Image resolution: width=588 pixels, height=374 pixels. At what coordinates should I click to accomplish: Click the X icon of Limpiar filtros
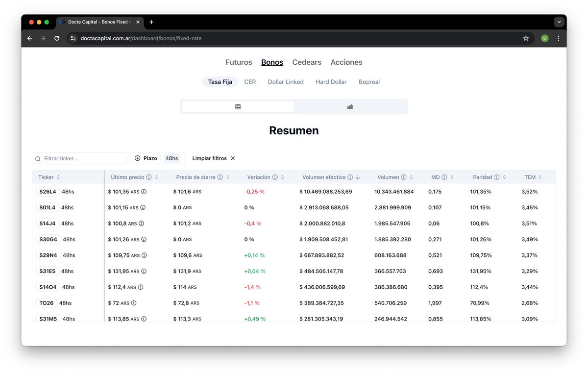[x=233, y=158]
